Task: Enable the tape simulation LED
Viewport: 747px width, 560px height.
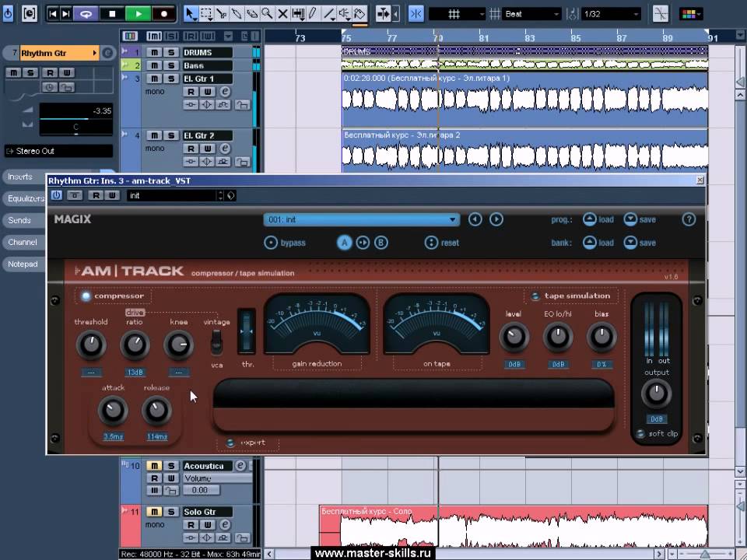Action: tap(535, 296)
